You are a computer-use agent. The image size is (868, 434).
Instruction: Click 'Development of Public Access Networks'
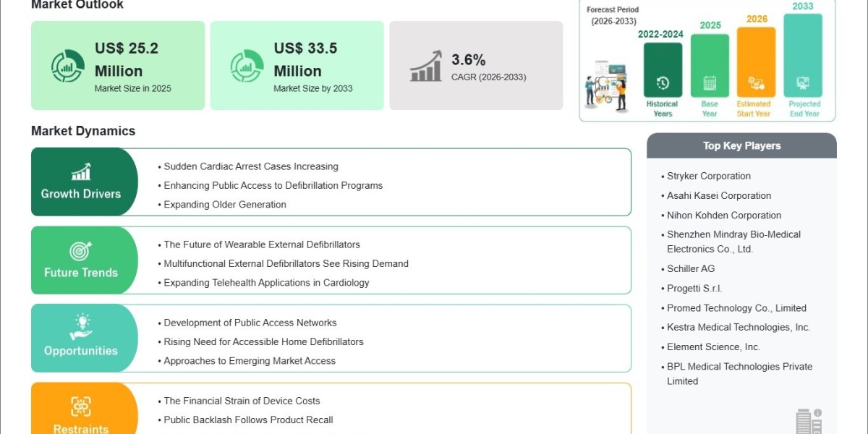[250, 323]
